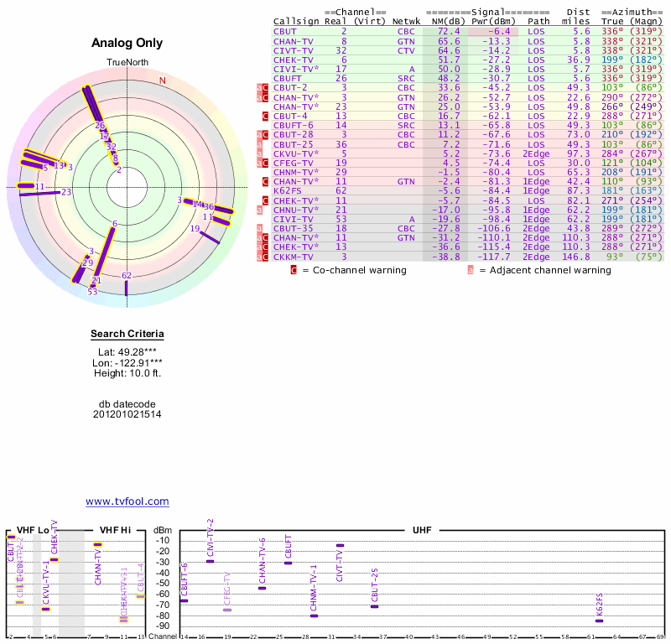Click the NM(dB) column header
This screenshot has height=644, width=671.
[x=449, y=22]
